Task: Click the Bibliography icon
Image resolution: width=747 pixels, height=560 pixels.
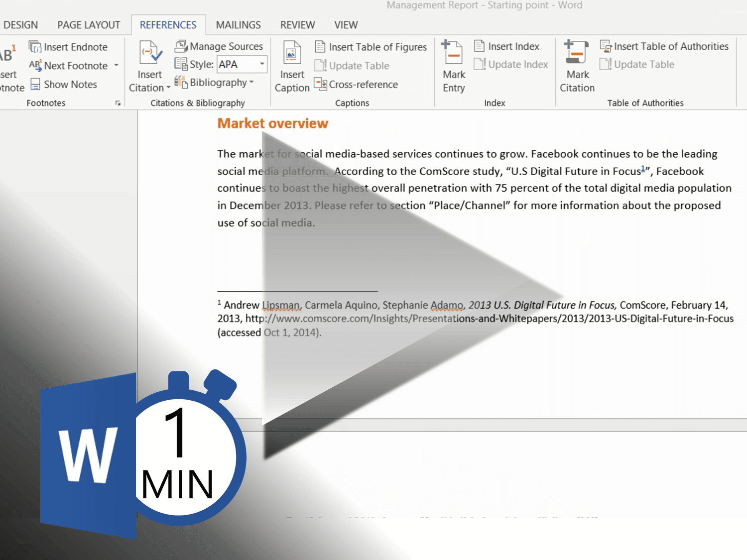Action: coord(180,82)
